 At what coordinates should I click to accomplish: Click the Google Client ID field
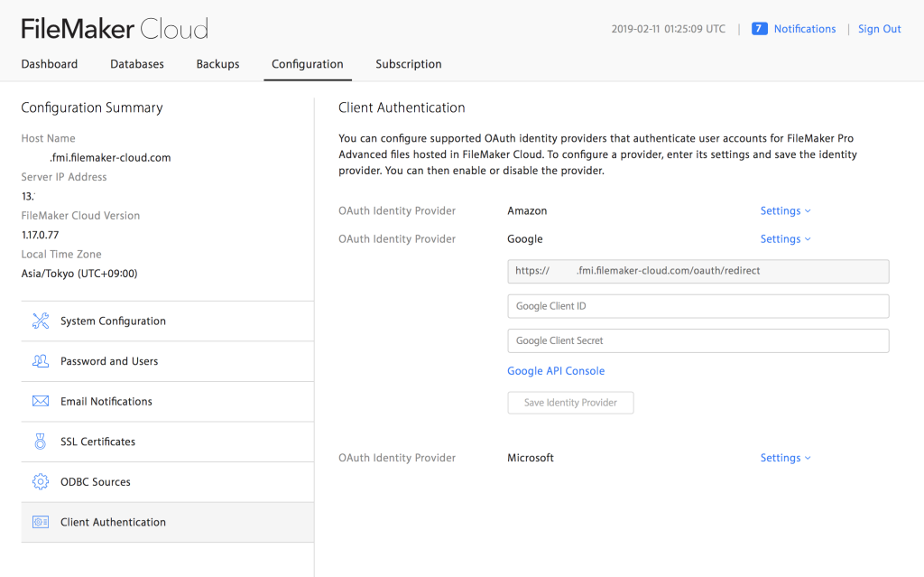(x=698, y=306)
